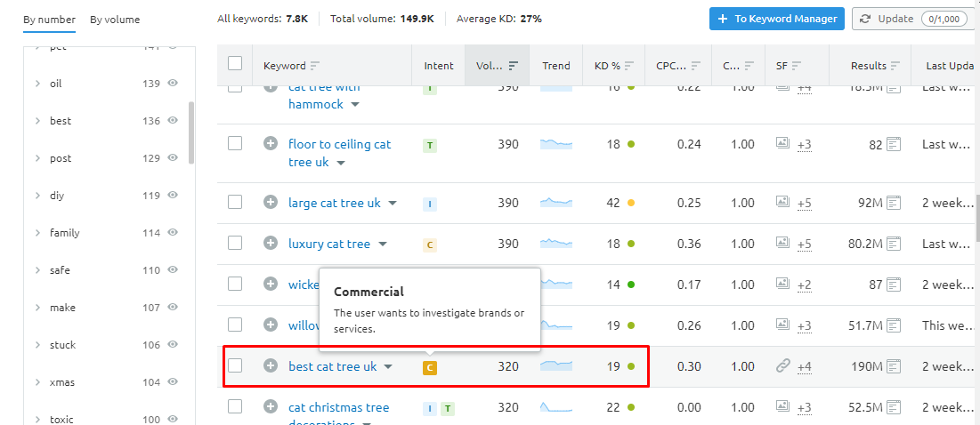Open SERP results icon next to 52.5M
This screenshot has height=425, width=980.
coord(894,407)
